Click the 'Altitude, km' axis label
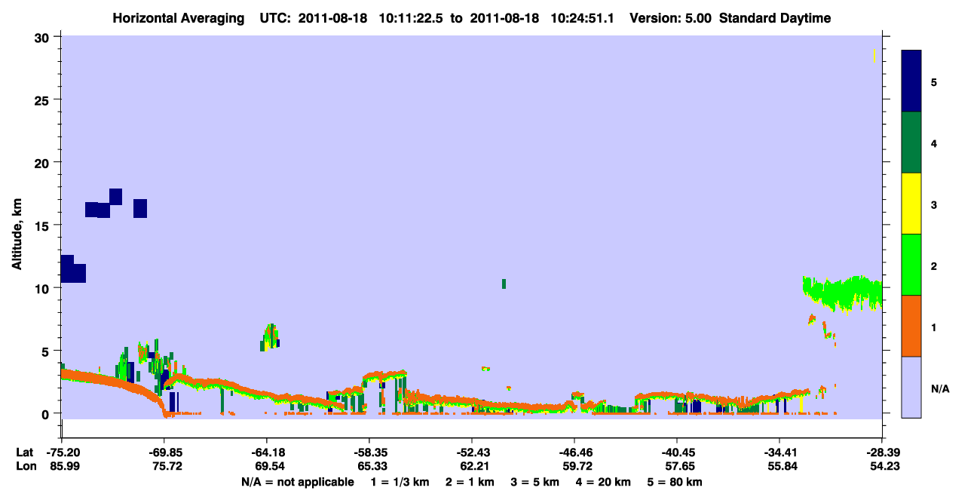 point(17,235)
